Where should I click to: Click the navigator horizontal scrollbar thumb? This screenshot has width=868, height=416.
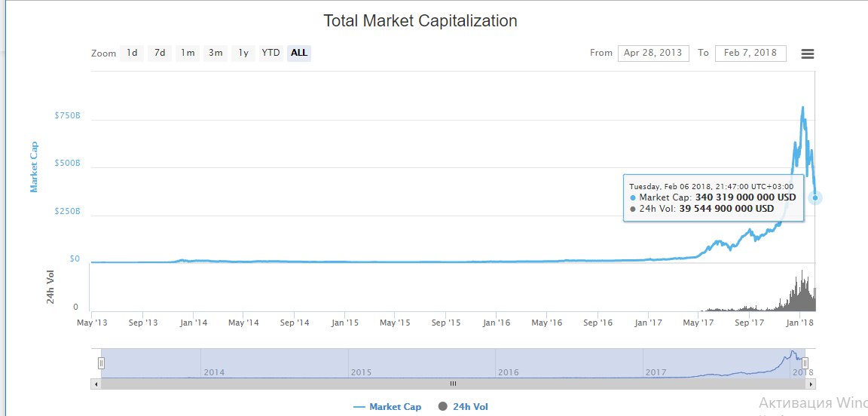(453, 384)
